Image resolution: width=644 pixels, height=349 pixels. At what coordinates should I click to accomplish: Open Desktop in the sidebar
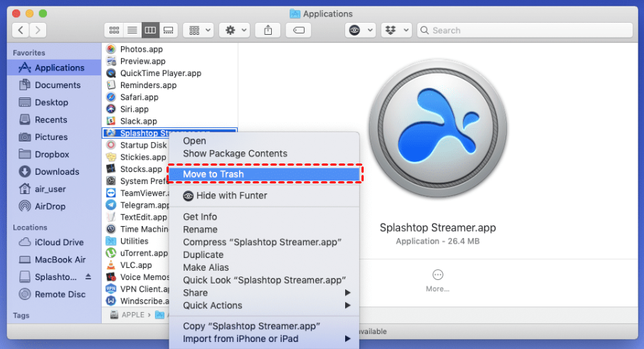point(54,102)
